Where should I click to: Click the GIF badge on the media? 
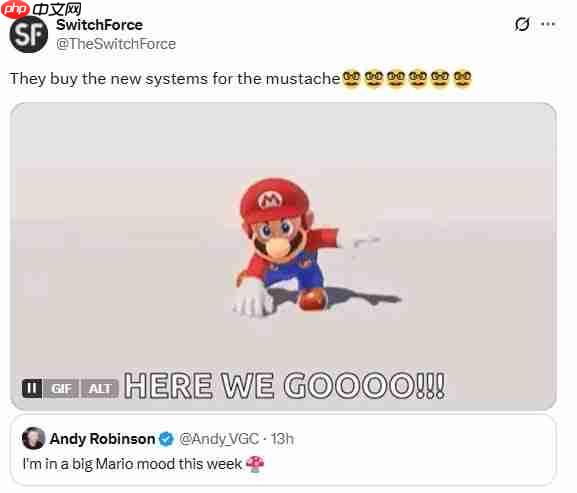click(61, 389)
